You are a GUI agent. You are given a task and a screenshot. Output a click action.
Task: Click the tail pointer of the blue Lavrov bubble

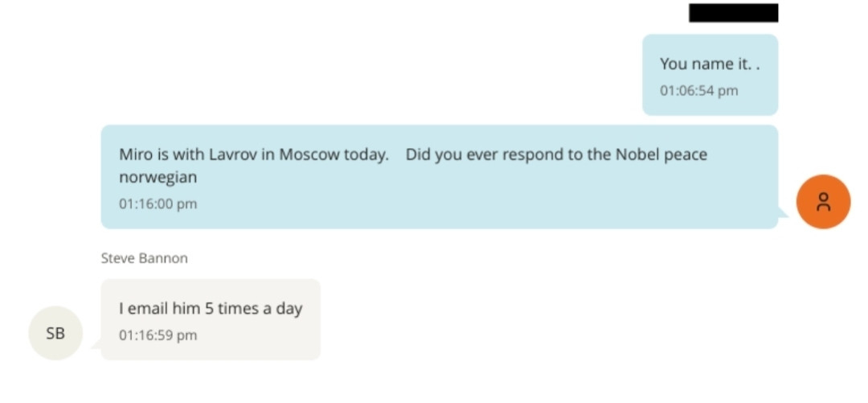click(x=784, y=214)
